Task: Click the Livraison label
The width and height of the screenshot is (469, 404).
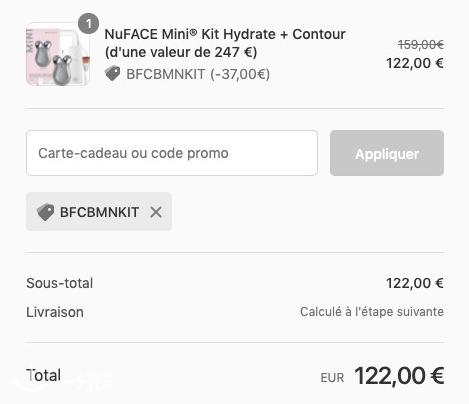Action: (x=55, y=312)
